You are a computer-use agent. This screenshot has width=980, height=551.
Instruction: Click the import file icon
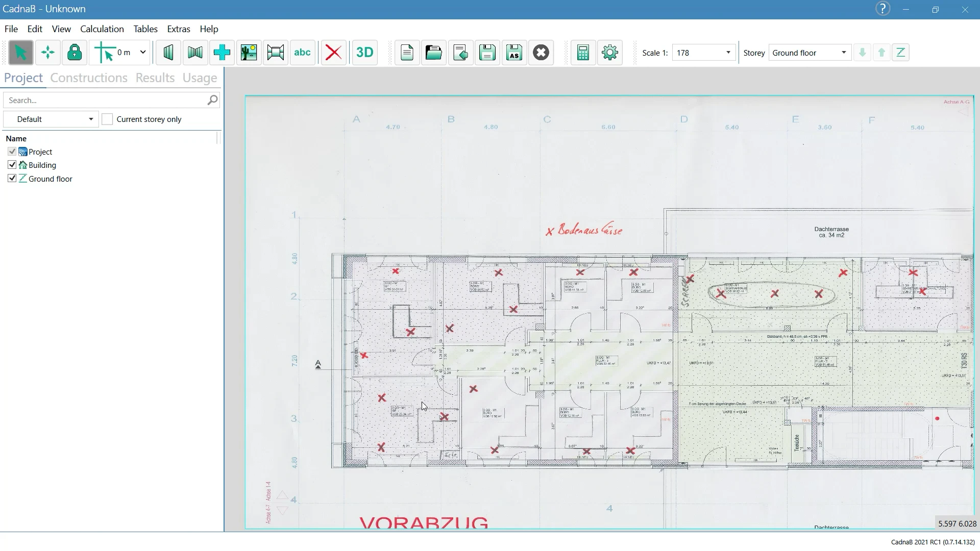pyautogui.click(x=460, y=53)
